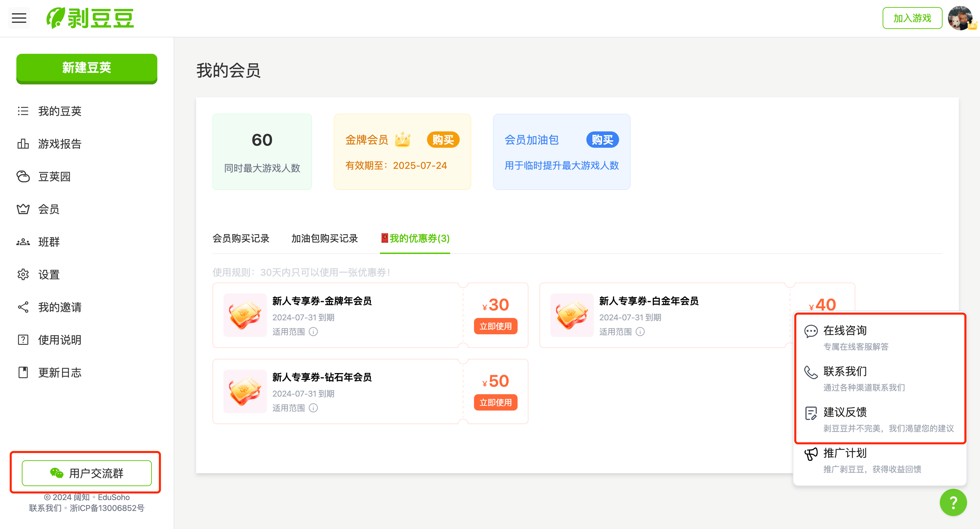Switch to 加油包购买记录 tab
The height and width of the screenshot is (529, 980).
tap(325, 238)
